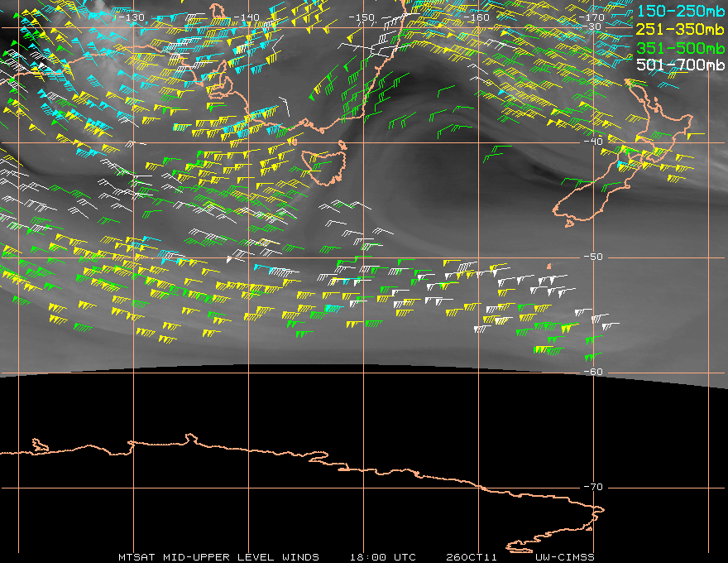Click the MTSAT MID-UPPER LEVEL WINDS title
Screen dimensions: 728x563
[x=218, y=557]
